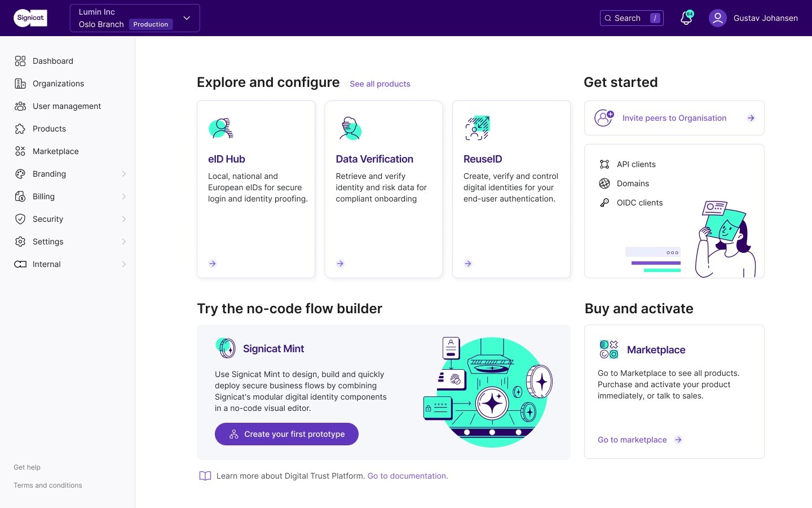Click the Marketplace icon in Buy and activate
Screen dimensions: 812x508
pyautogui.click(x=609, y=349)
